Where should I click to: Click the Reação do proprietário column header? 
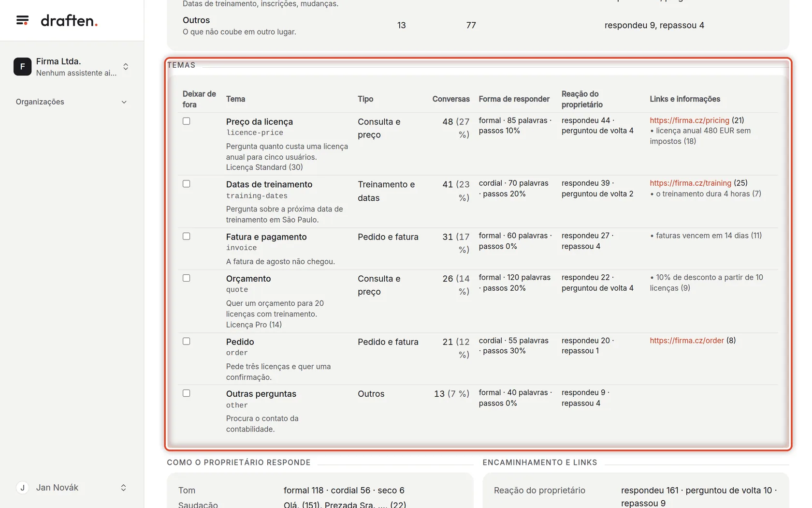coord(582,99)
